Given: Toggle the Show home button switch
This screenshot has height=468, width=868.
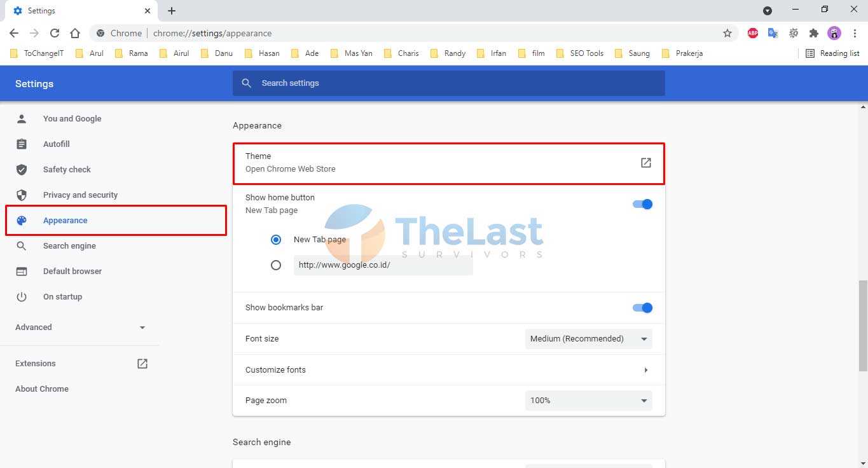Looking at the screenshot, I should pos(642,204).
